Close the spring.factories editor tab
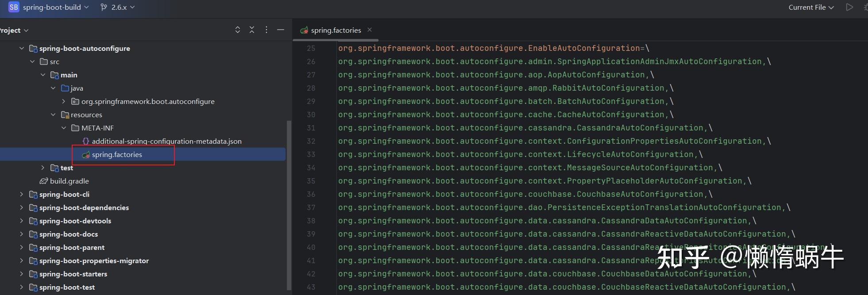Screen dimensions: 868x295 (370, 30)
